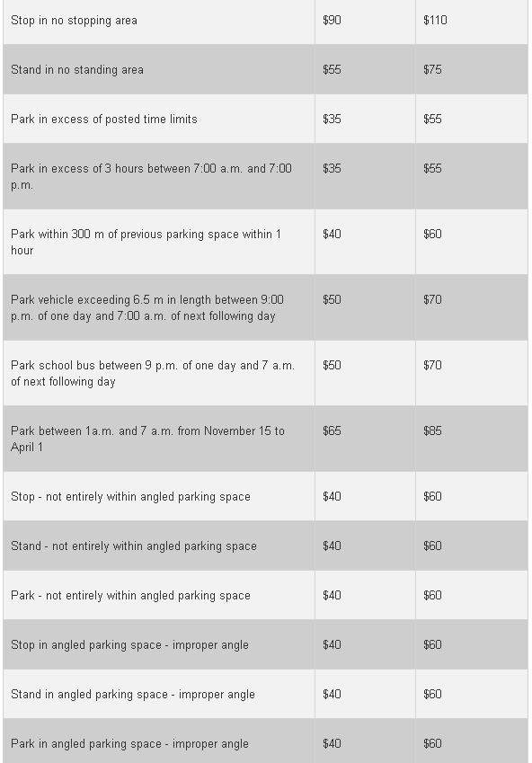The width and height of the screenshot is (532, 763).
Task: Select the $110 amount for no stopping area
Action: (x=435, y=21)
